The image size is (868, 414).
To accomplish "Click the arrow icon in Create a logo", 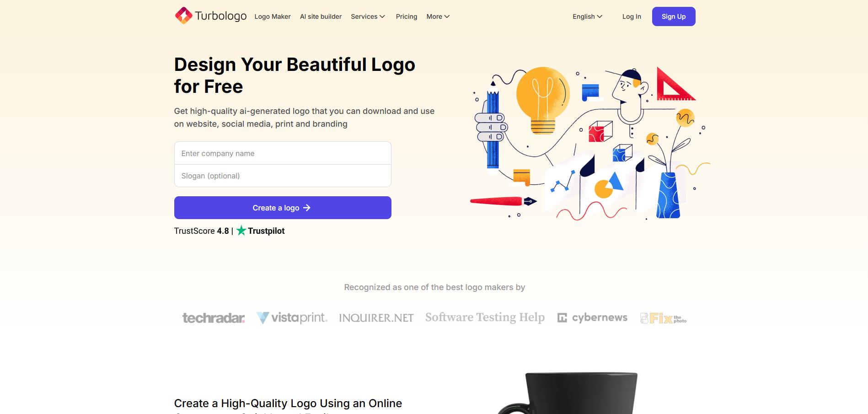I will coord(307,208).
